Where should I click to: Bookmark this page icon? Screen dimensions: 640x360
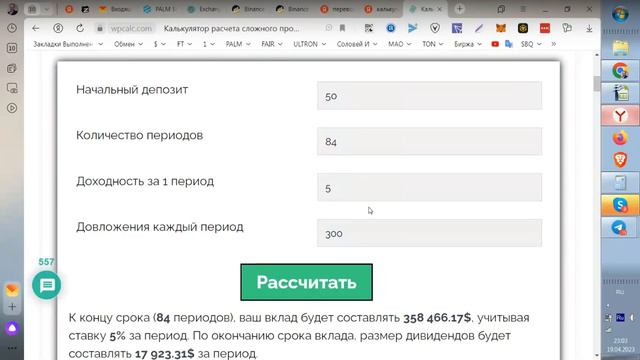click(342, 28)
